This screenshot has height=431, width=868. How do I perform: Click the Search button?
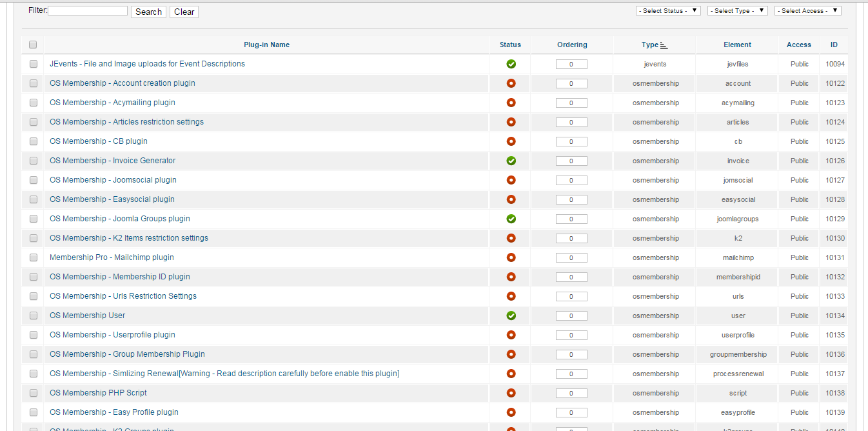pos(148,12)
